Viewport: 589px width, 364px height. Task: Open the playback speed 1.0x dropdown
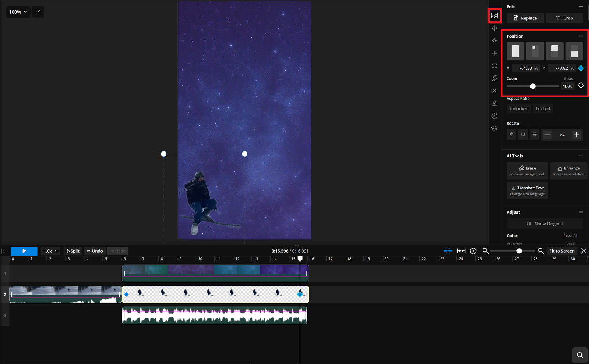tap(50, 250)
